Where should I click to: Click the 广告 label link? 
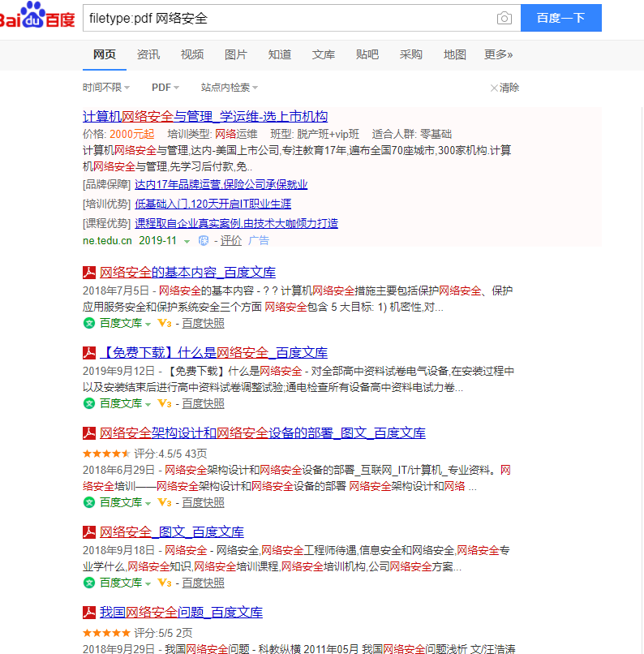click(x=259, y=241)
